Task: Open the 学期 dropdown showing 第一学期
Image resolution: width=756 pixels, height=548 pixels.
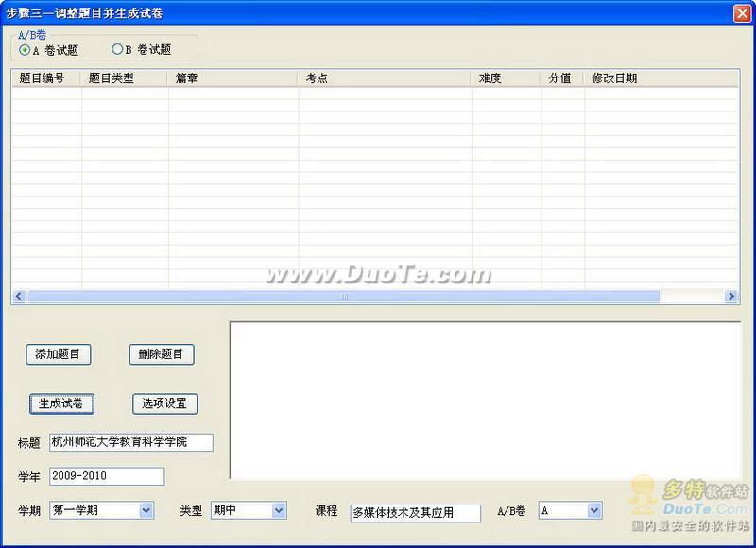Action: tap(102, 510)
